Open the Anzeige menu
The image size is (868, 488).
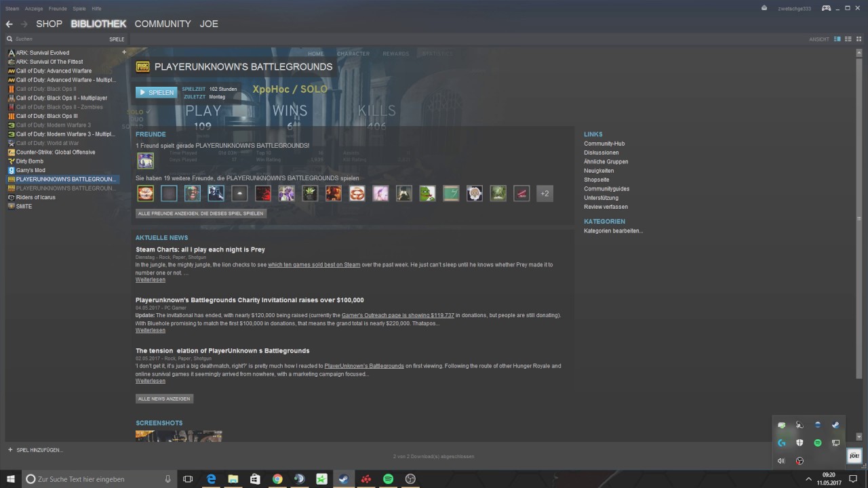point(33,9)
